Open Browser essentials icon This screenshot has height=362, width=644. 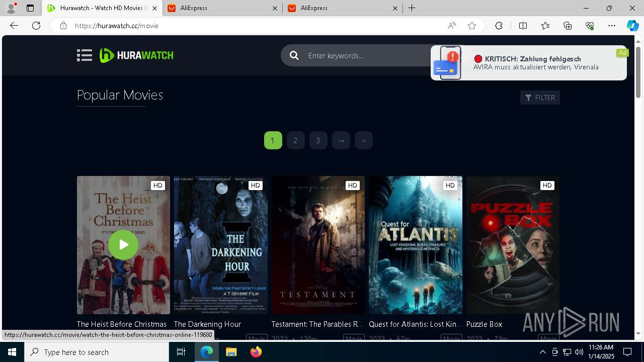point(590,26)
